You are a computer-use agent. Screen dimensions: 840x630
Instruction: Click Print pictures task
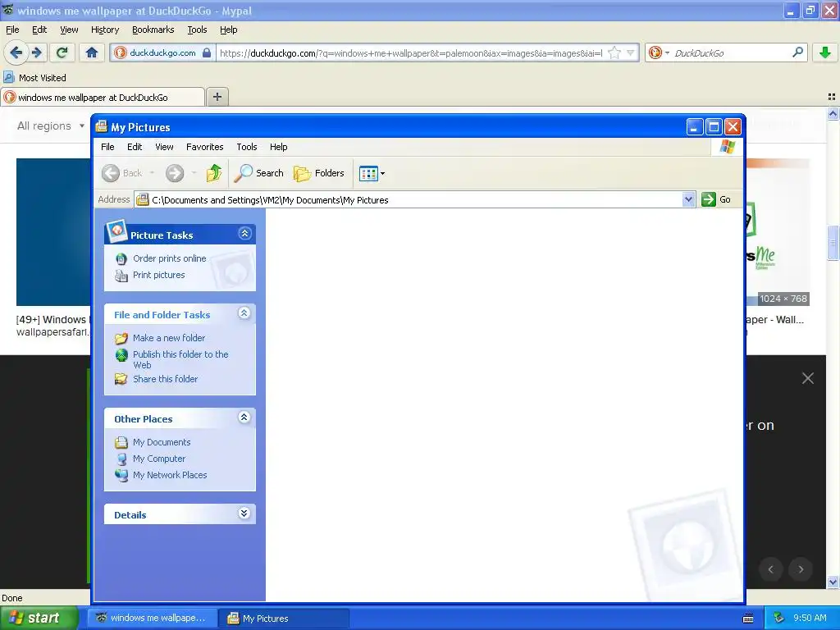coord(158,275)
